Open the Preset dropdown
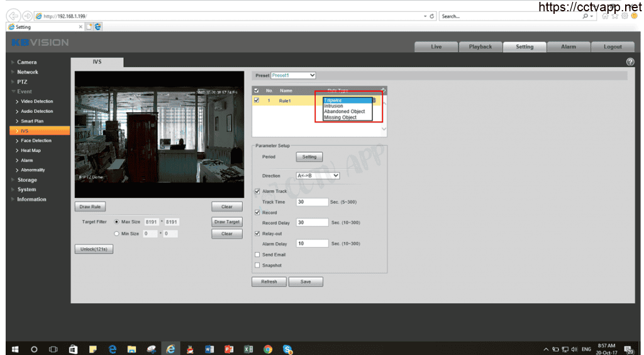The image size is (644, 355). (x=294, y=75)
